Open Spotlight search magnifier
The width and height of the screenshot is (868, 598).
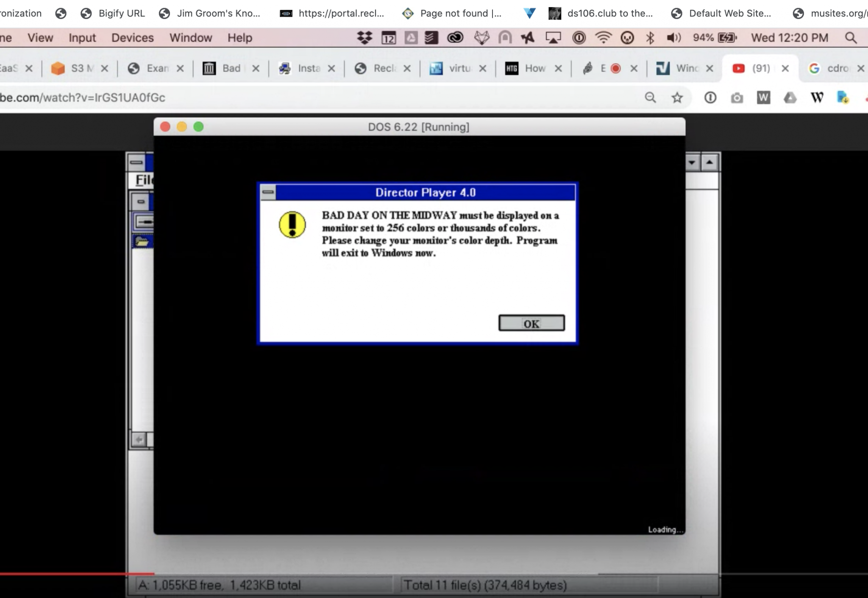(x=851, y=38)
